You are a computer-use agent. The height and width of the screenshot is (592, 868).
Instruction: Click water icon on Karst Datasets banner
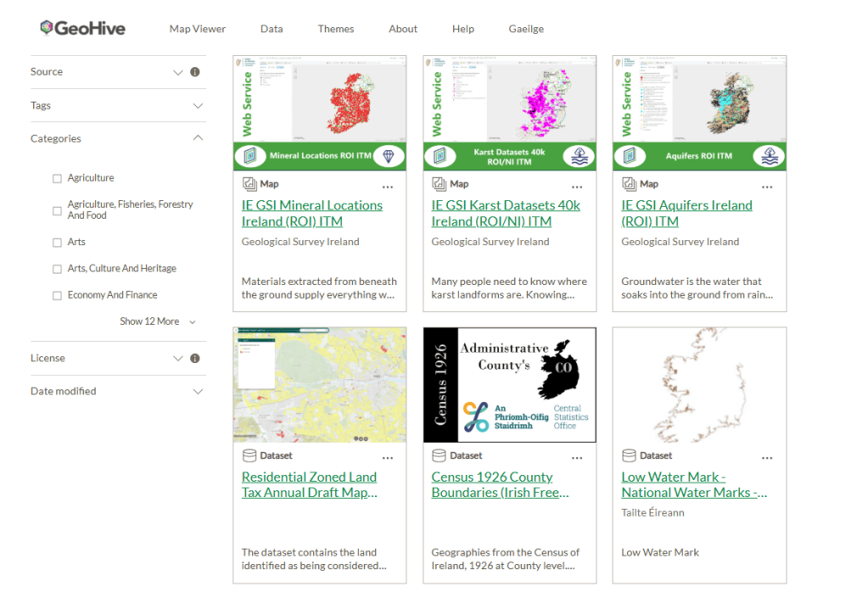(579, 157)
